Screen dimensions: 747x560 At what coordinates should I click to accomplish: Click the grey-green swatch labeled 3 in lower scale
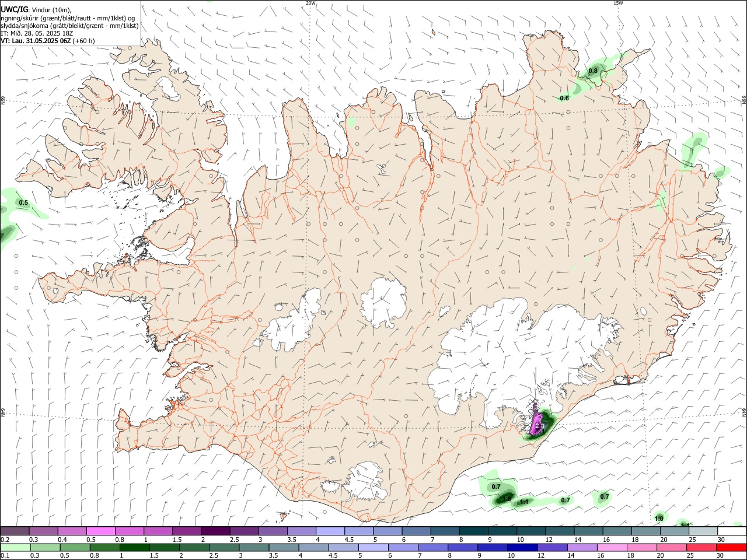(x=254, y=547)
